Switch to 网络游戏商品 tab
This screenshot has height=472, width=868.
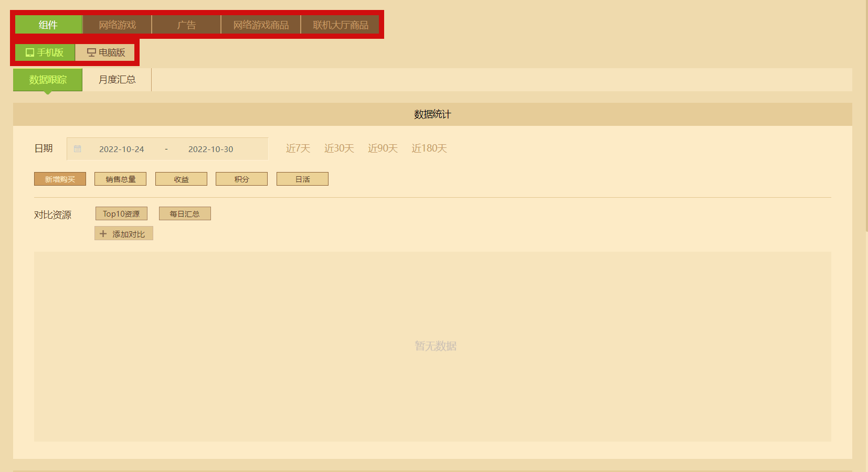[261, 25]
